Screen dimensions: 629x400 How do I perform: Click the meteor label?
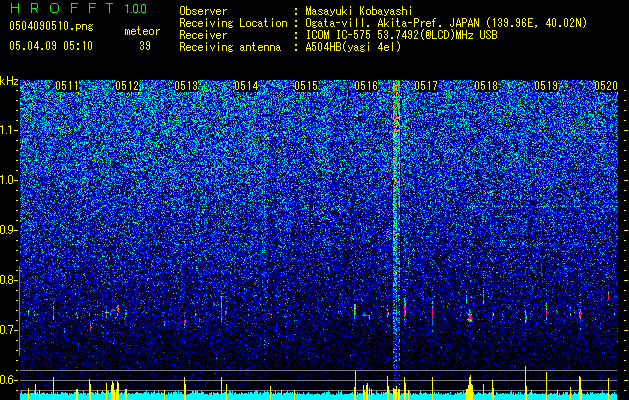tap(142, 31)
